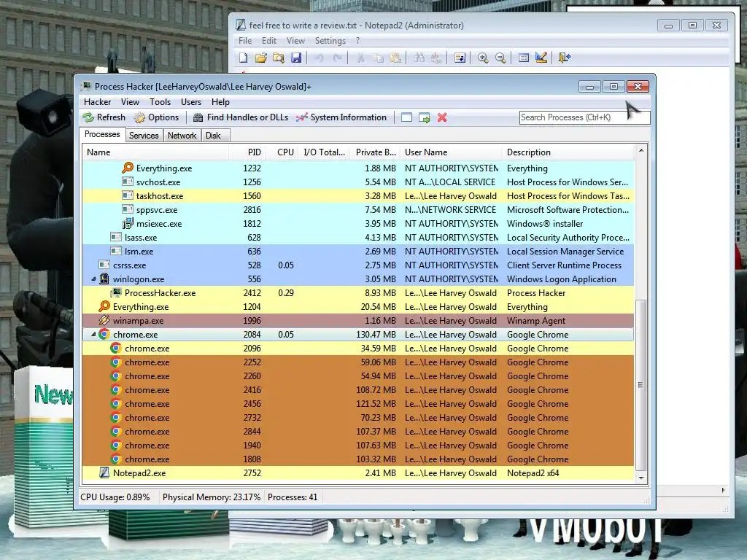Click scroll up arrow in process list
This screenshot has height=560, width=747.
(x=641, y=150)
